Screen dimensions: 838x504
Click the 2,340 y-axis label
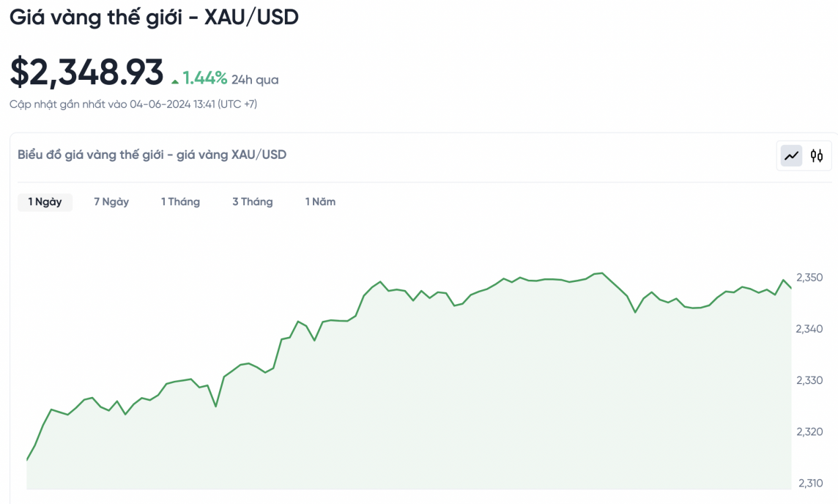coord(809,329)
